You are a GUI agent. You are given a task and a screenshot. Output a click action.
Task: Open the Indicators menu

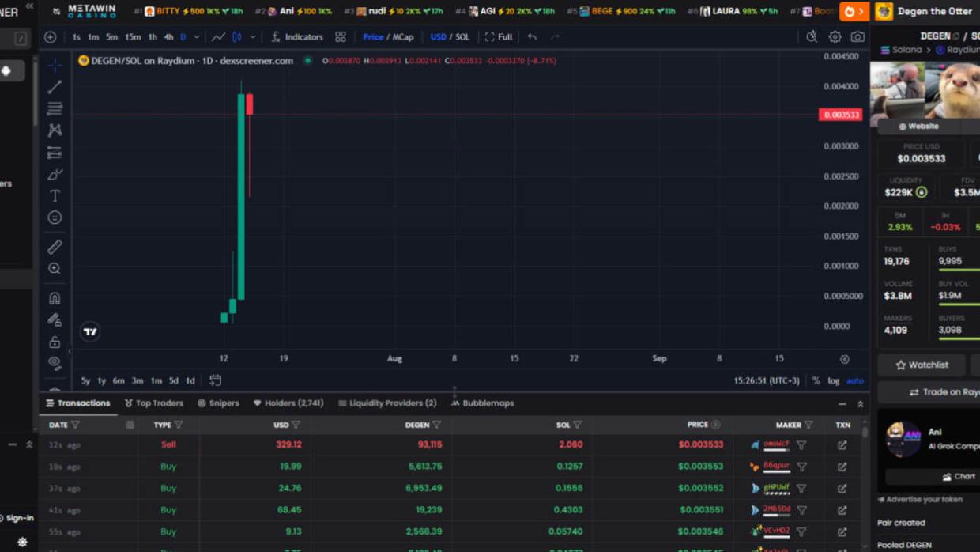click(x=297, y=37)
